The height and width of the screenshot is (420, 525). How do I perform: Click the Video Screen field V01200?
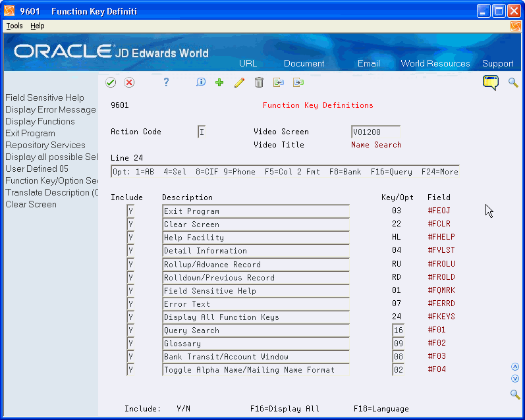pyautogui.click(x=375, y=132)
